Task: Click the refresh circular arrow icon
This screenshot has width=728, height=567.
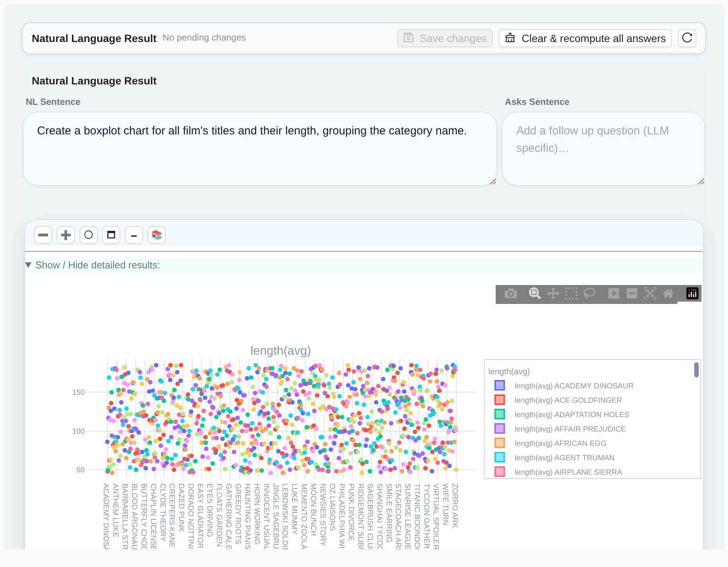Action: (x=687, y=38)
